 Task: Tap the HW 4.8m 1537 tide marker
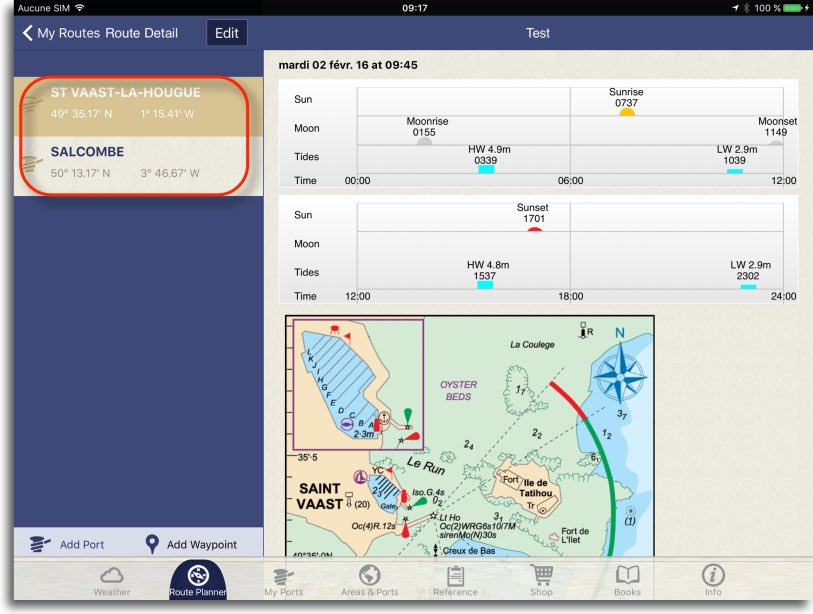[485, 285]
